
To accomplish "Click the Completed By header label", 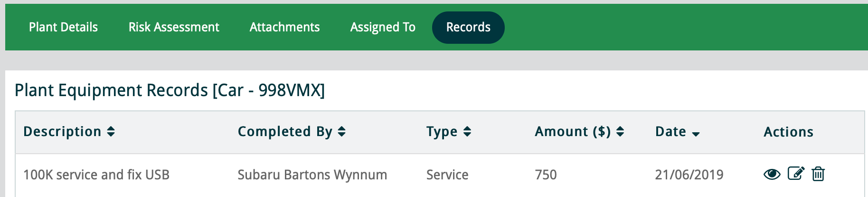I will [x=285, y=132].
